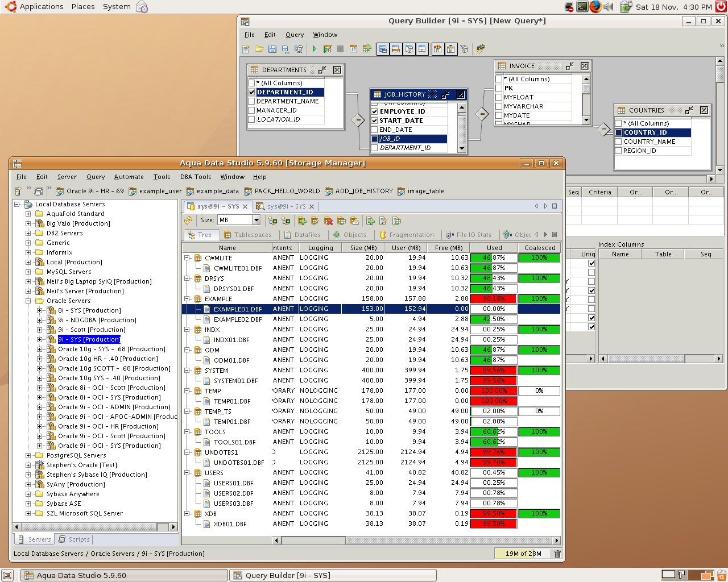Create a new query in Query Builder
Viewport: 728px width, 582px height.
246,49
